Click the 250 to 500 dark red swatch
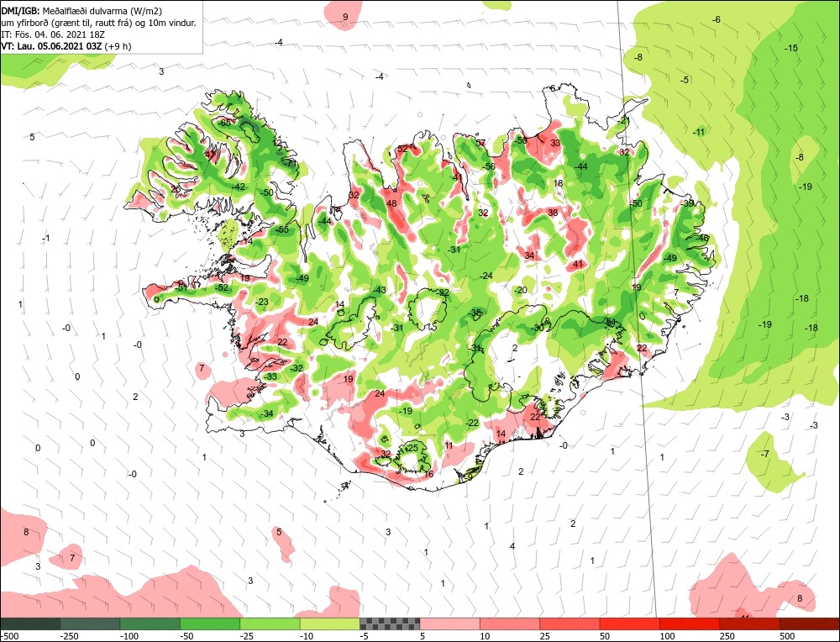This screenshot has height=642, width=840. (x=750, y=624)
